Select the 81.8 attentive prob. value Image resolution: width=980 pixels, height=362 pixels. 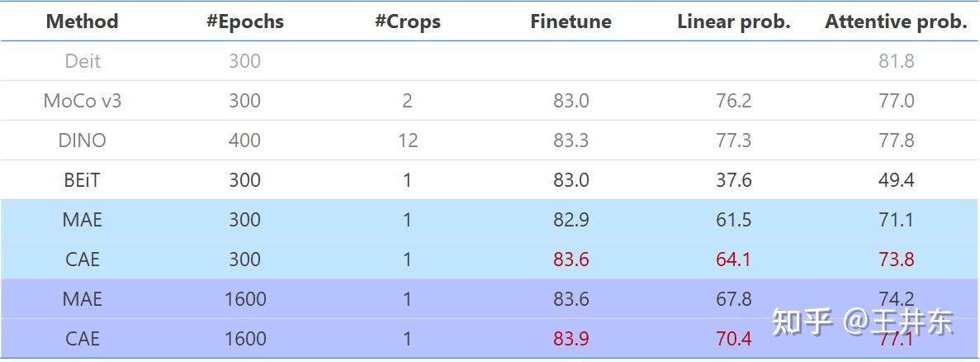[896, 61]
